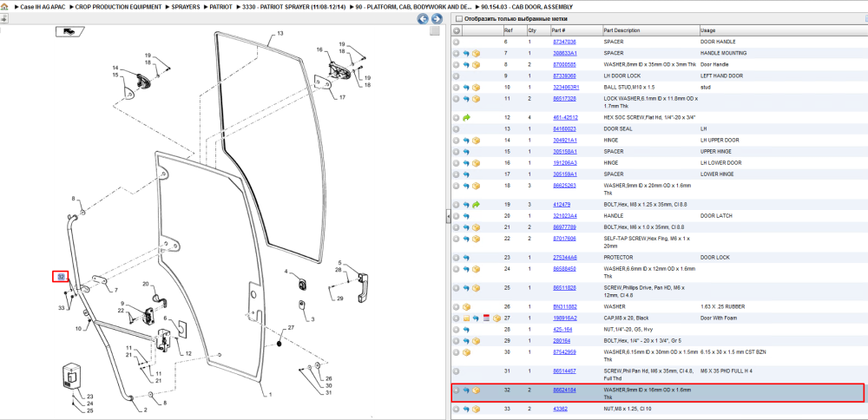Click blue arrow icon on ref 20 HANDLE row
The image size is (868, 420).
pos(466,216)
